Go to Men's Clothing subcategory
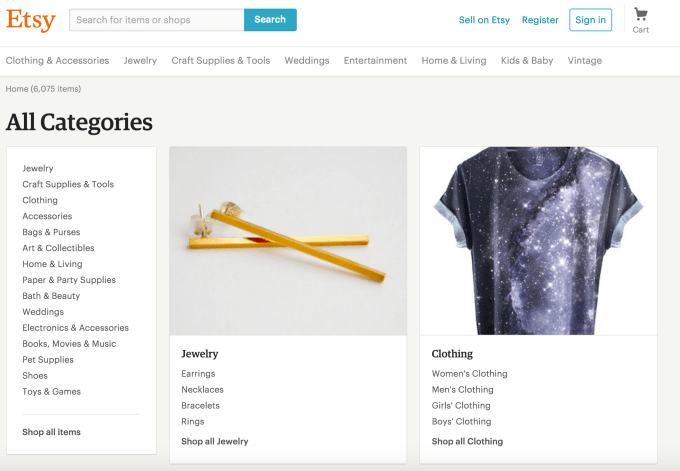The width and height of the screenshot is (680, 471). [x=462, y=390]
